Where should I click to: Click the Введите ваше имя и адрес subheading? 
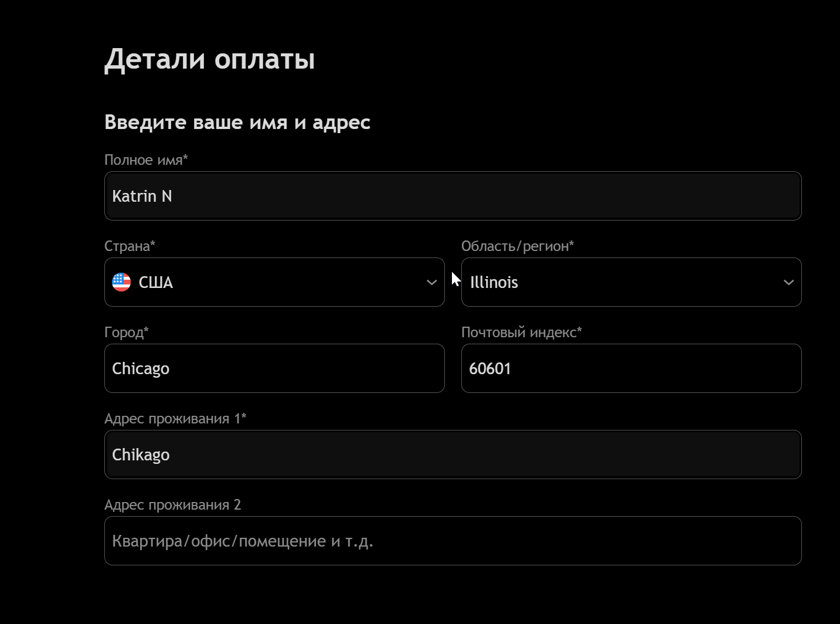tap(237, 123)
